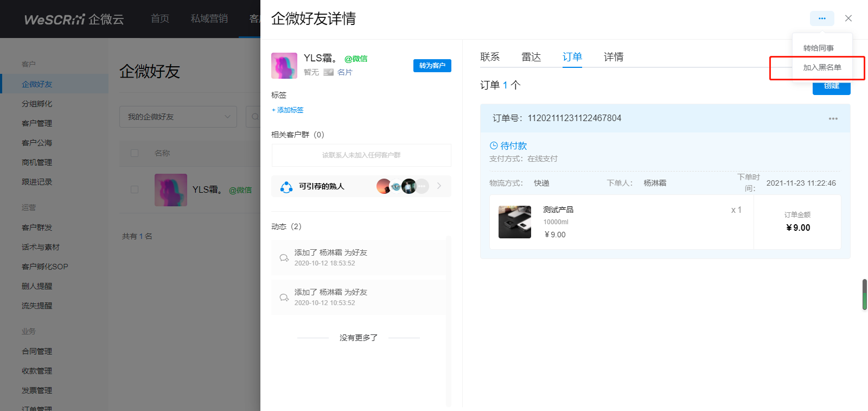Click the green vertical scrollbar at right edge
868x411 pixels.
click(865, 294)
